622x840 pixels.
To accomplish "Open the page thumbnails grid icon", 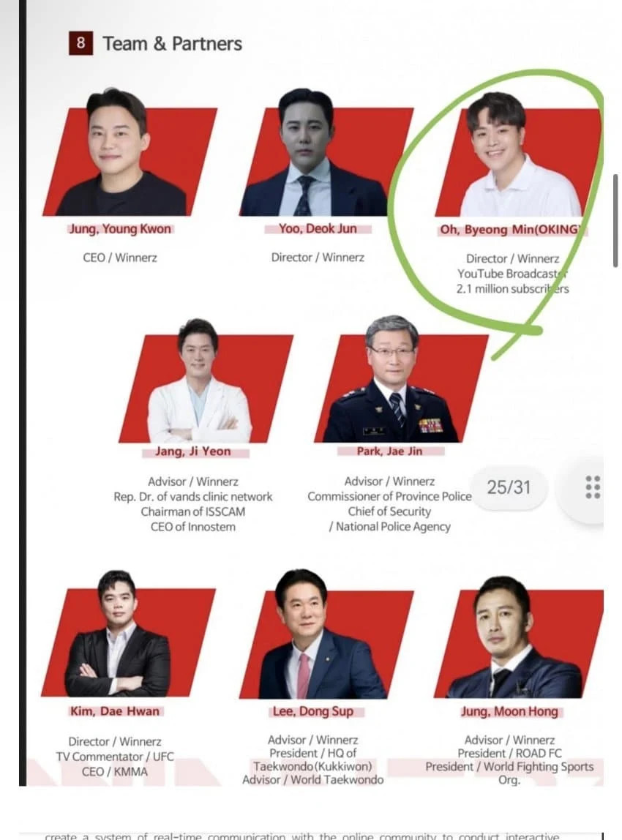I will pos(593,487).
